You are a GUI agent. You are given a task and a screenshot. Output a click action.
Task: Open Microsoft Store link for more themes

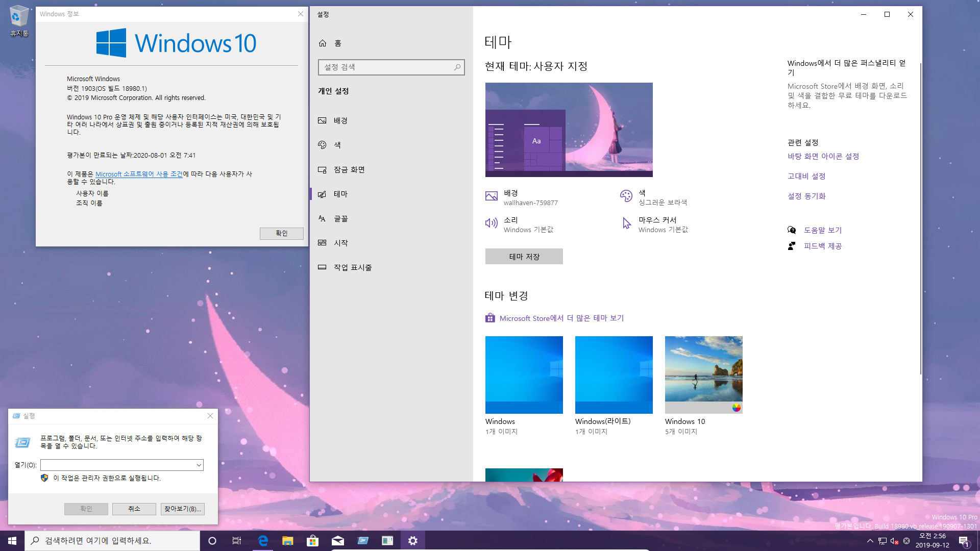(x=561, y=318)
